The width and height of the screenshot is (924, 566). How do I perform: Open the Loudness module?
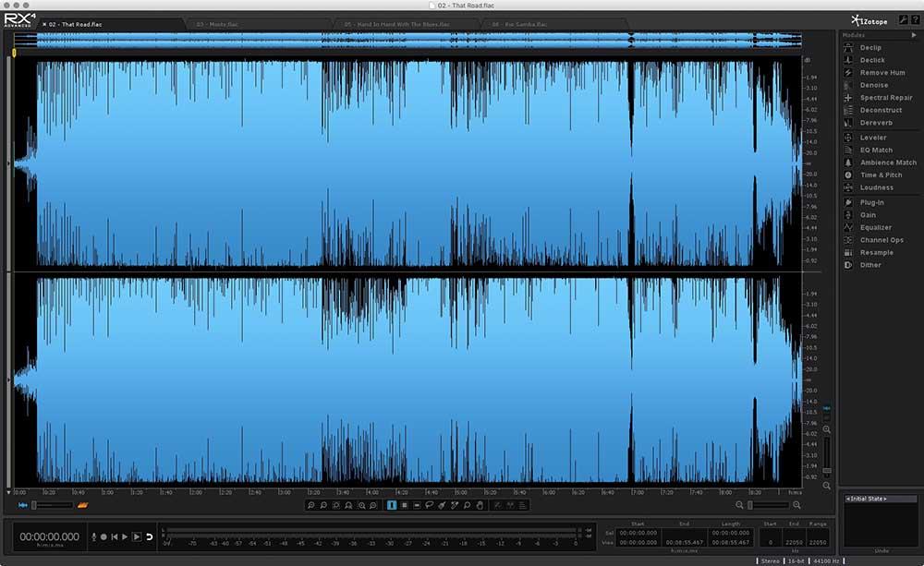pyautogui.click(x=876, y=187)
